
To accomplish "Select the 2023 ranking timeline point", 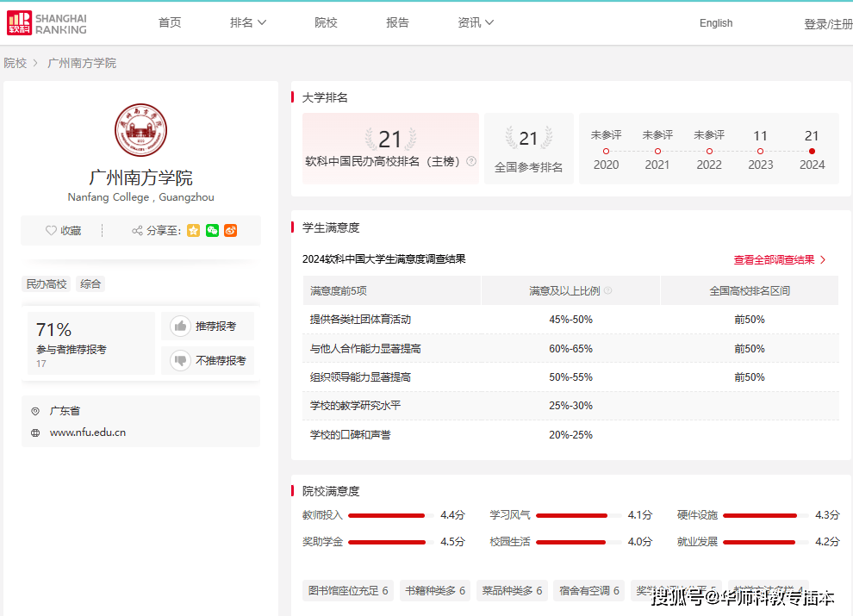I will click(760, 151).
